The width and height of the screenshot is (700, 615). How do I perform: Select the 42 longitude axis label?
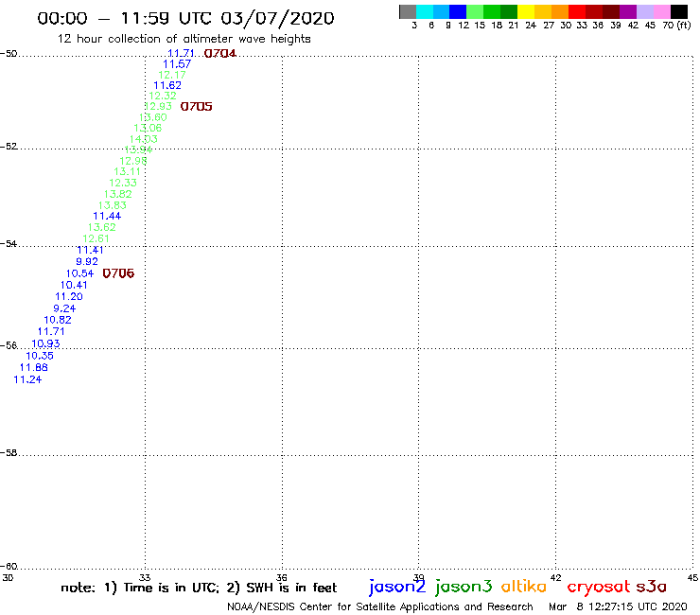point(556,577)
